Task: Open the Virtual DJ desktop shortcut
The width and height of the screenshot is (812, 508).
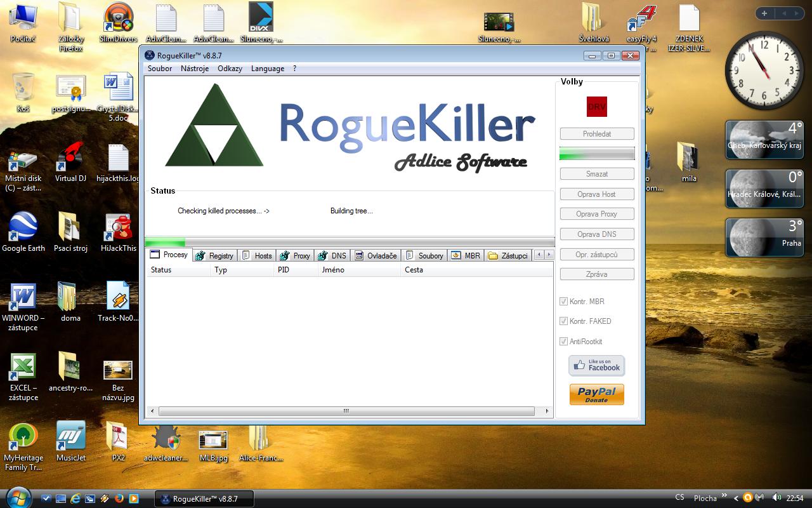Action: tap(70, 163)
